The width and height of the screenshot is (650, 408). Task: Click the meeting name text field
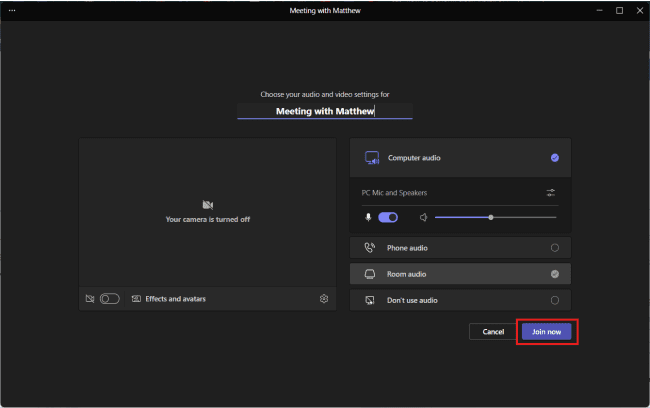point(325,111)
